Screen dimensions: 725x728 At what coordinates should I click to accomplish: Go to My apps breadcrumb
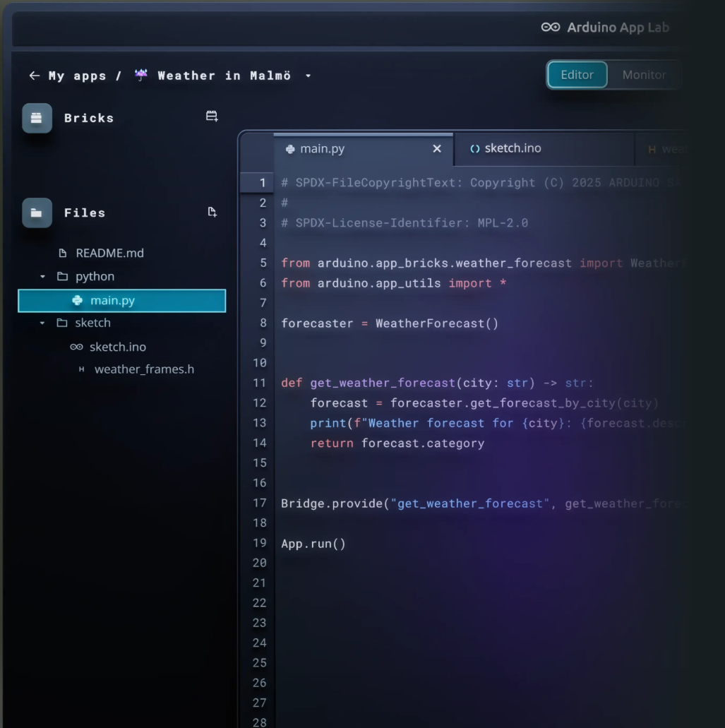pos(77,76)
